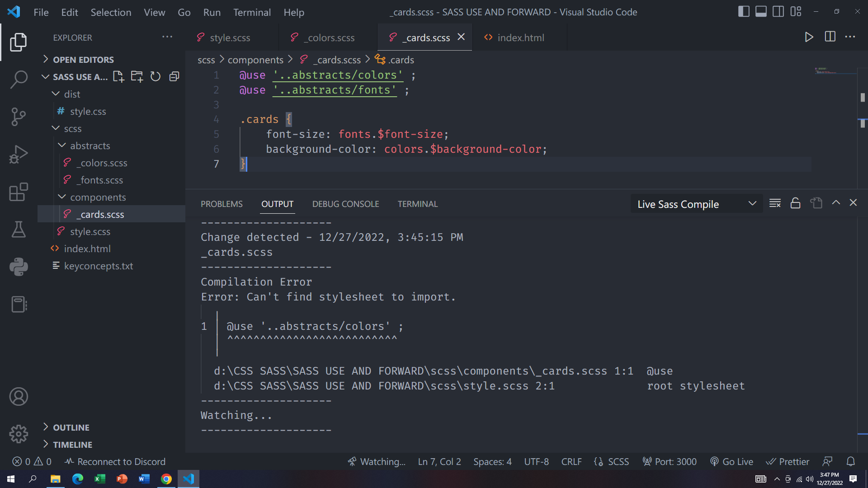Change end of line sequence CRLF
This screenshot has height=488, width=868.
[571, 462]
